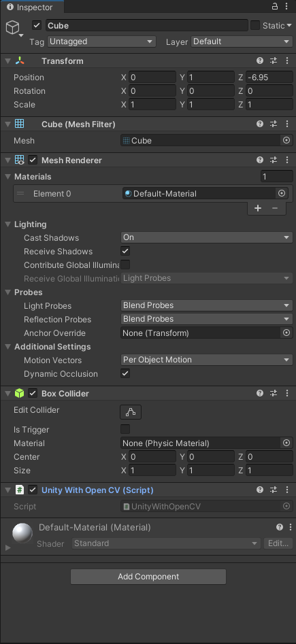Open the Reflection Probes dropdown
This screenshot has width=296, height=644.
coord(207,319)
